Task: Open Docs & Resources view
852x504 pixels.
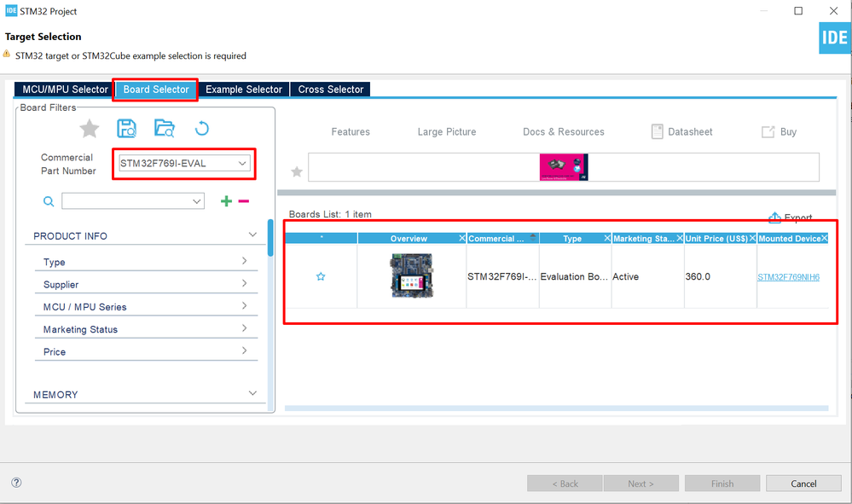Action: (564, 131)
